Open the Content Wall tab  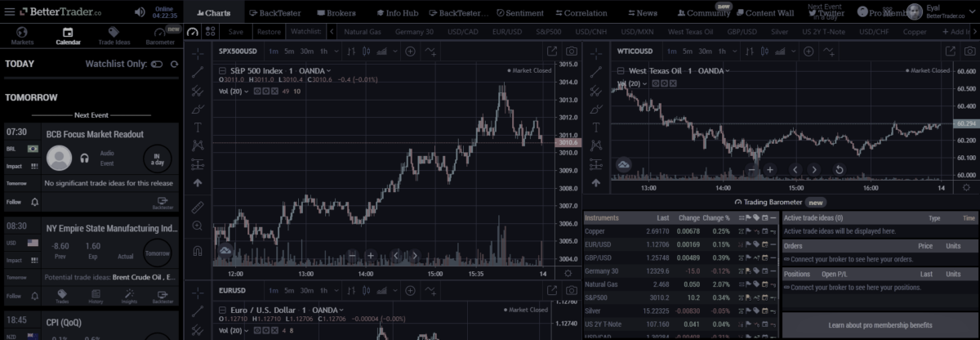pyautogui.click(x=764, y=13)
